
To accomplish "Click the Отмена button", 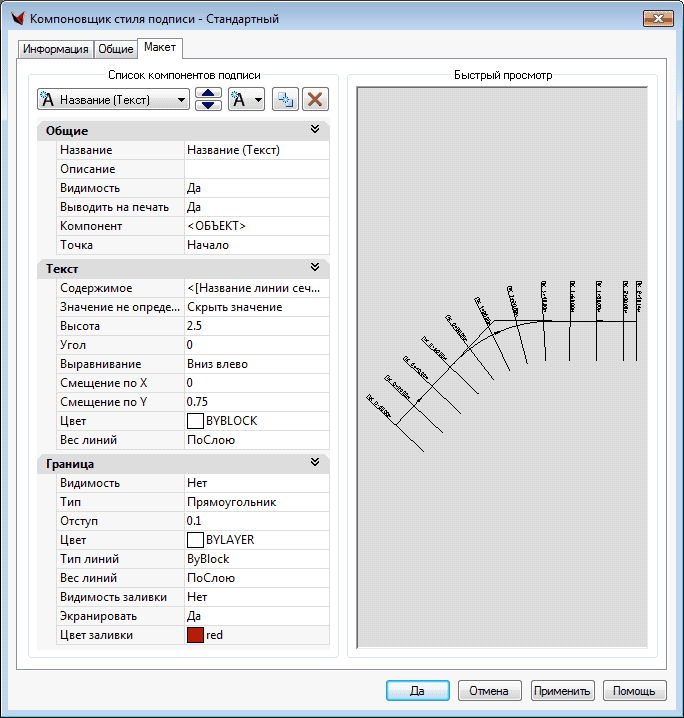I will pyautogui.click(x=490, y=690).
